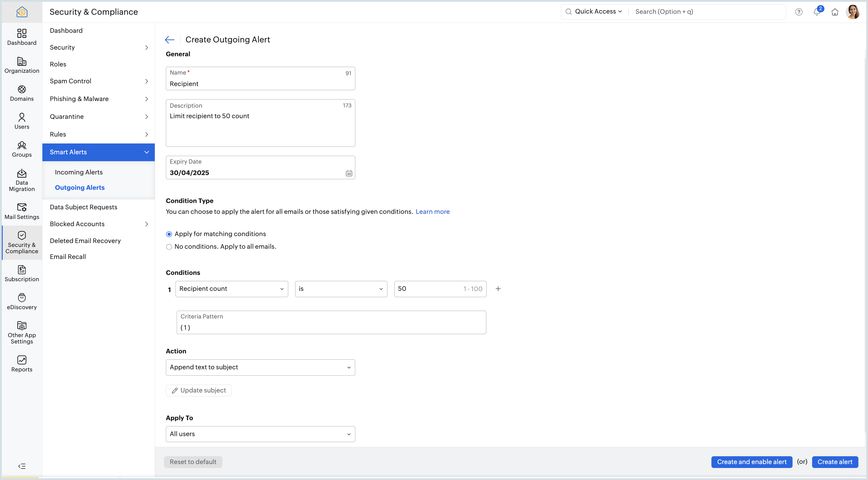
Task: Open Incoming Alerts submenu item
Action: [78, 172]
